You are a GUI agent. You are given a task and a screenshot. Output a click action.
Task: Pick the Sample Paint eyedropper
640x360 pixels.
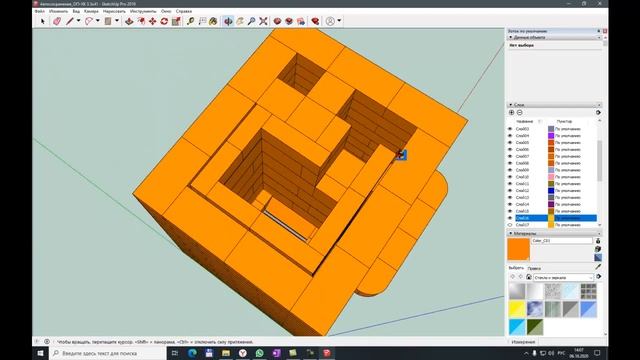click(598, 267)
